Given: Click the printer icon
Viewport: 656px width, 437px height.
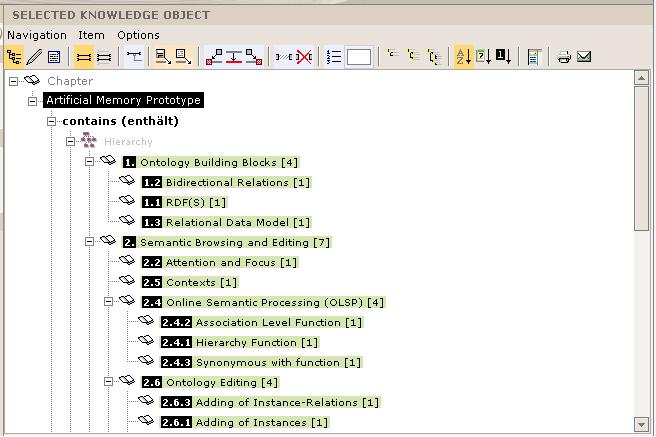Looking at the screenshot, I should (x=564, y=56).
